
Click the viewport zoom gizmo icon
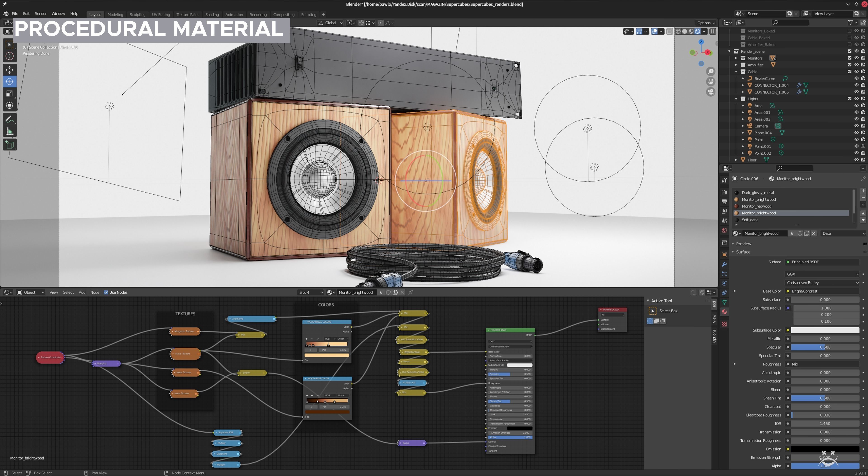(711, 71)
